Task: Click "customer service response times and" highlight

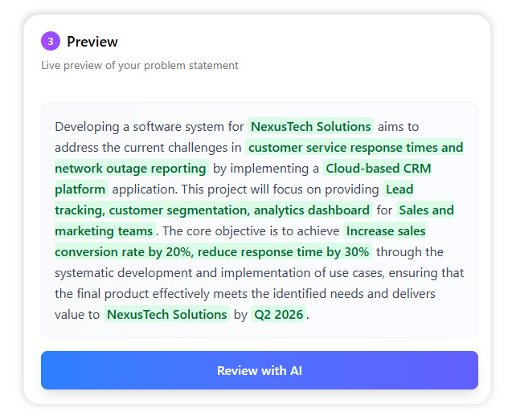Action: (x=355, y=147)
